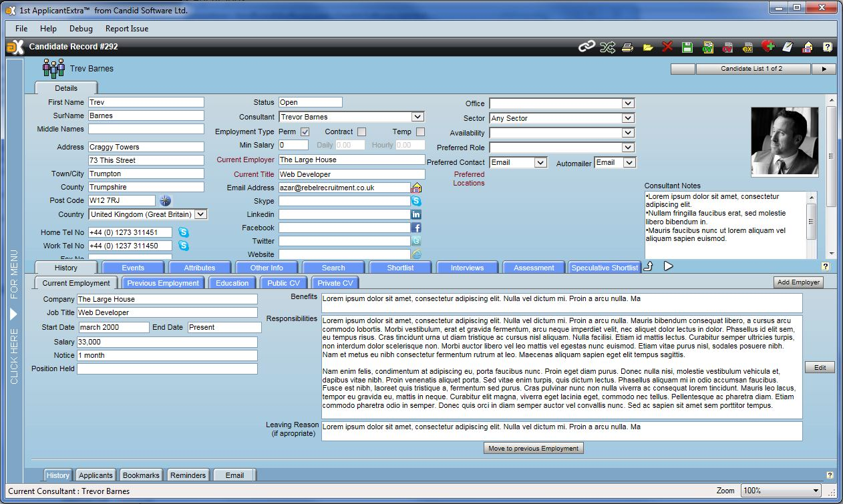Save record with green floppy icon
Viewport: 843px width, 504px height.
tap(687, 47)
